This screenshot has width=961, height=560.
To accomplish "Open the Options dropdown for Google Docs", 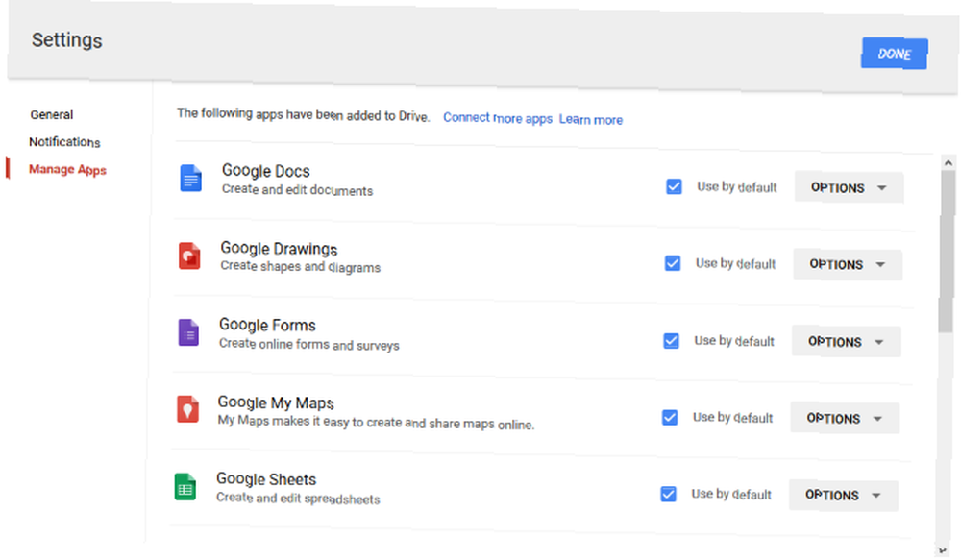I will coord(849,187).
